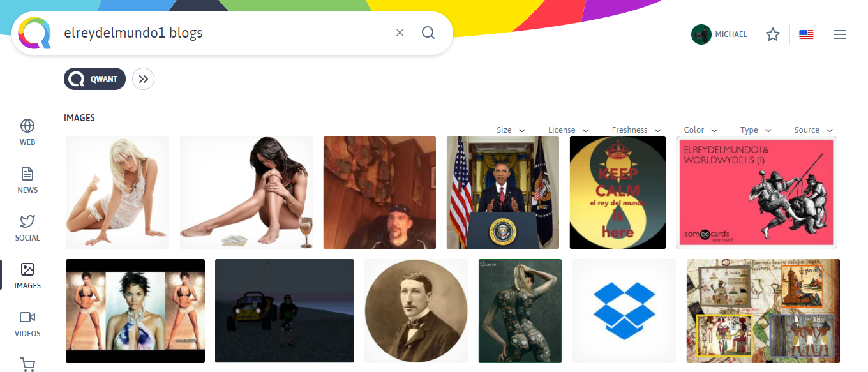Open the hamburger menu

coord(840,34)
